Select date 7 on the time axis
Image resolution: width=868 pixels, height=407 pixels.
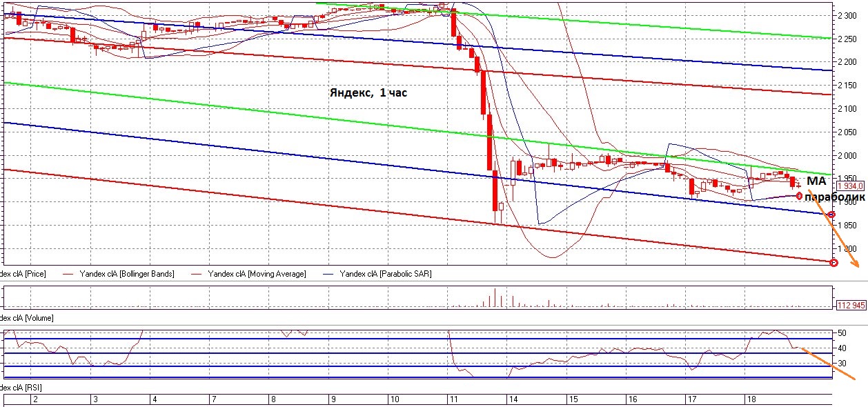coord(215,399)
